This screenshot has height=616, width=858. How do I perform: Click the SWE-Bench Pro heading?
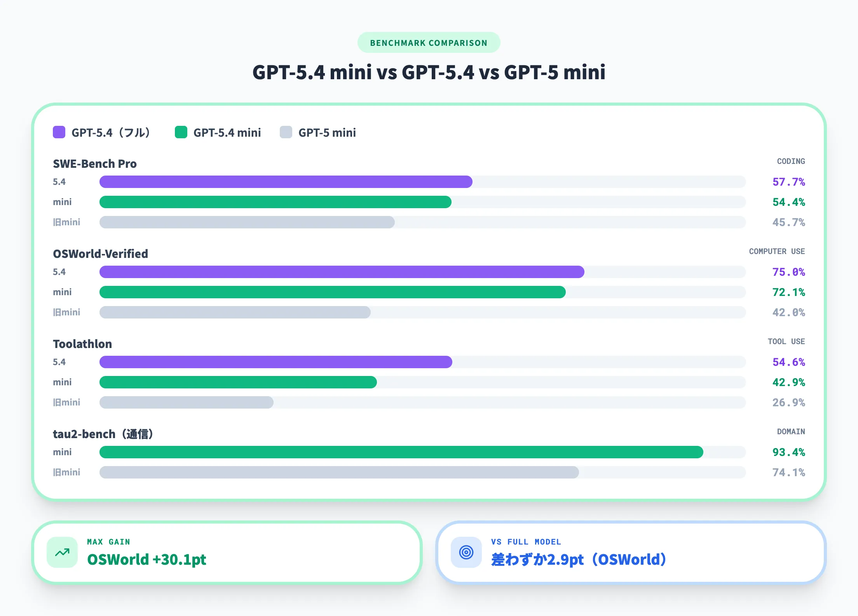(x=95, y=164)
